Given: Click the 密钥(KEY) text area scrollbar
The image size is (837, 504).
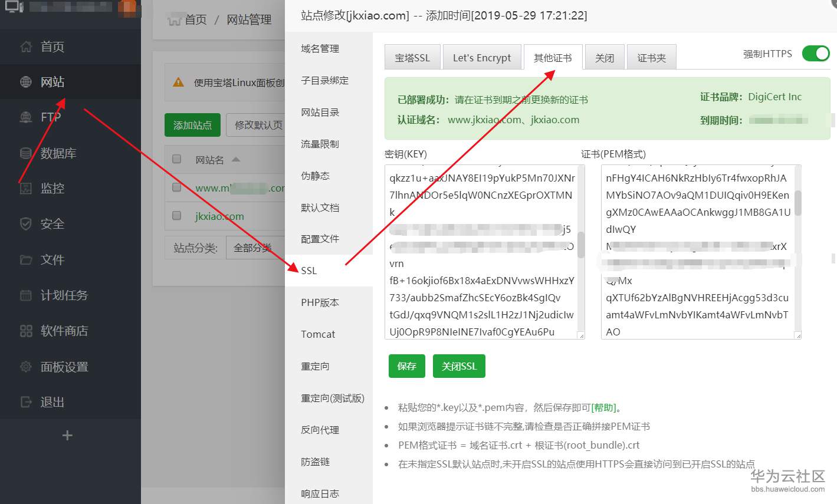Looking at the screenshot, I should point(581,245).
